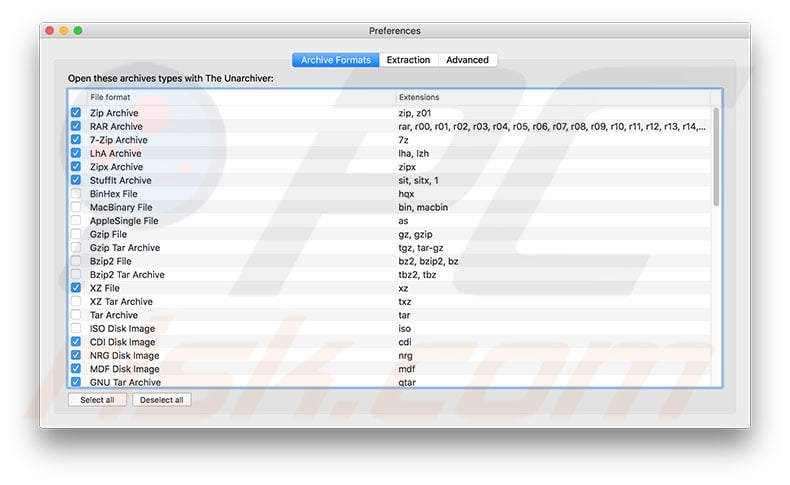Viewport: 790px width, 485px height.
Task: Select the 7-Zip Archive row name
Action: click(x=119, y=140)
